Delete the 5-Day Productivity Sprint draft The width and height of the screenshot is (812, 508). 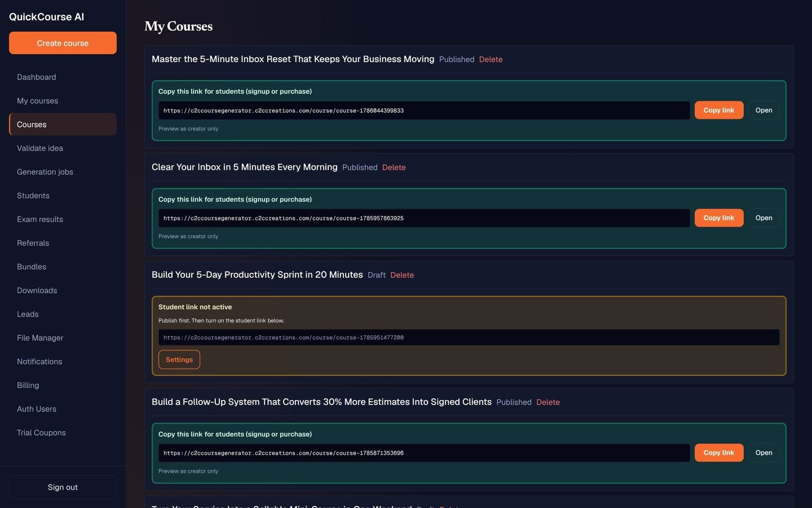[402, 275]
